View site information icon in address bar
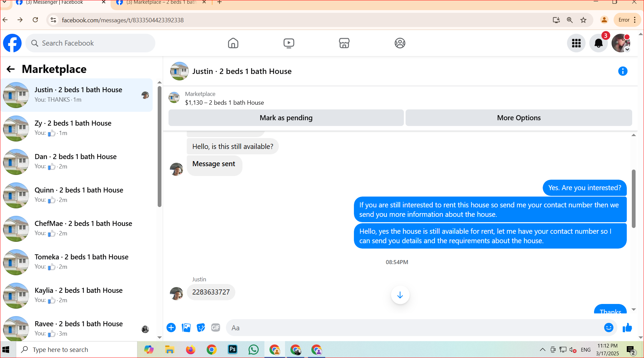644x358 pixels. tap(53, 20)
